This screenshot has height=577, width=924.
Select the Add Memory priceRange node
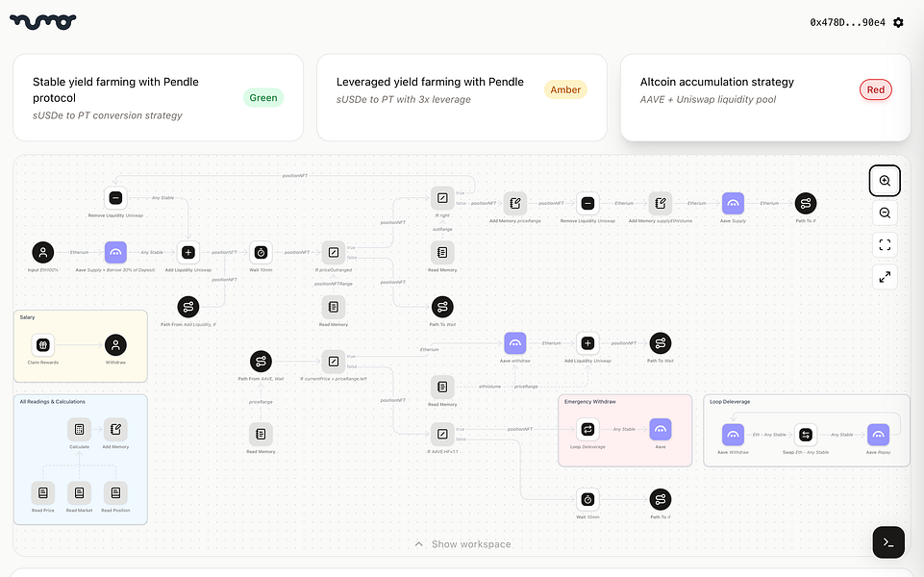[514, 203]
